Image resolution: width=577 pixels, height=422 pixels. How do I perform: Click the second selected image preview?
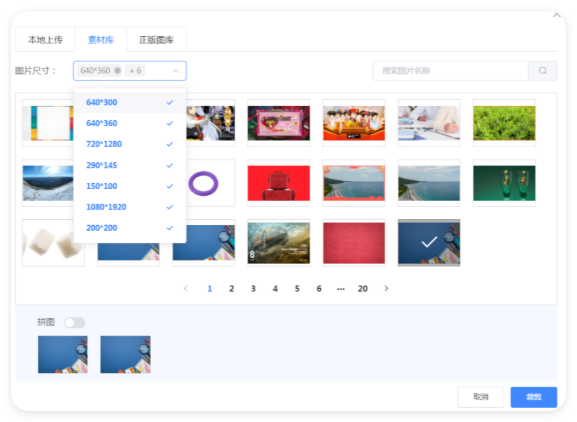(x=125, y=354)
